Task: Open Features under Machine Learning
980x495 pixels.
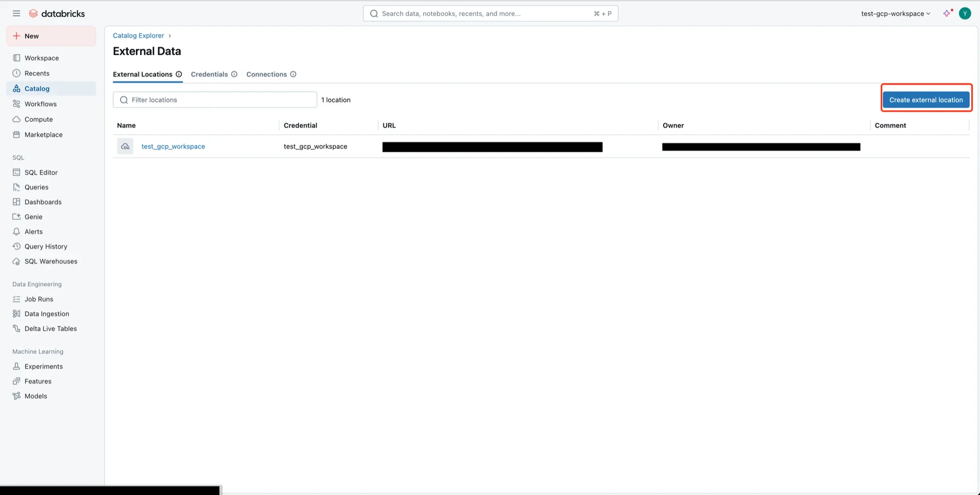Action: [51, 382]
